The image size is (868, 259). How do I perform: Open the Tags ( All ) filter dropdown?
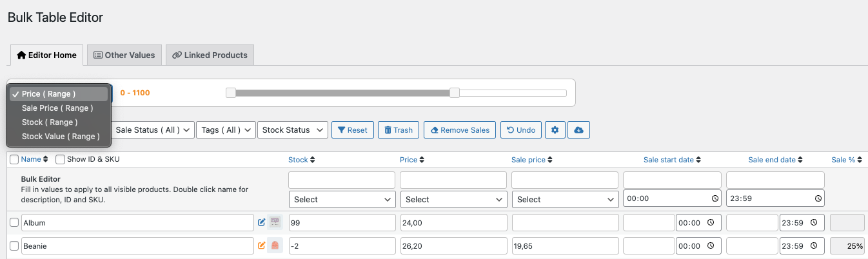(x=226, y=130)
